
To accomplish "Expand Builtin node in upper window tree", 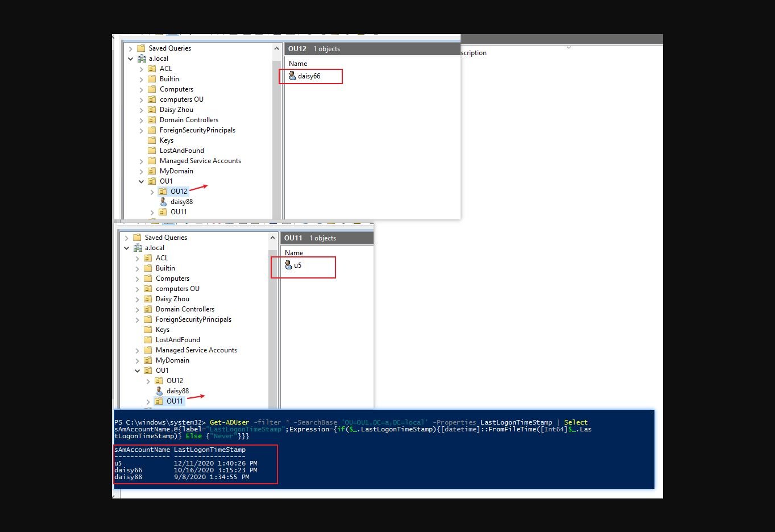I will click(x=141, y=79).
